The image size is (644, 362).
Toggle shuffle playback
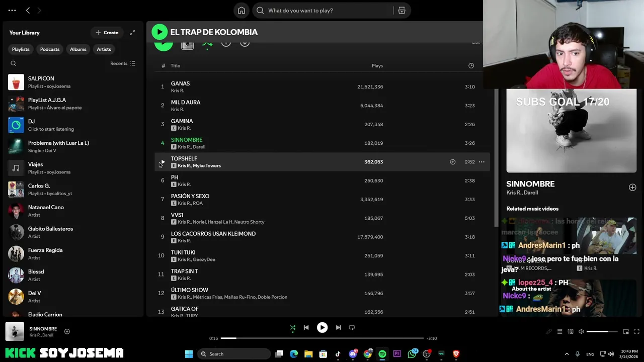[292, 328]
